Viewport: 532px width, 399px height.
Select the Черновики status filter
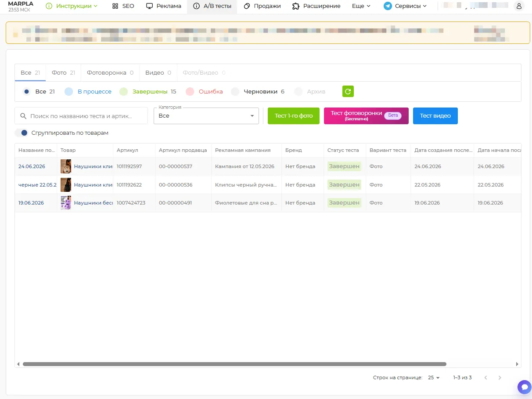coord(258,92)
